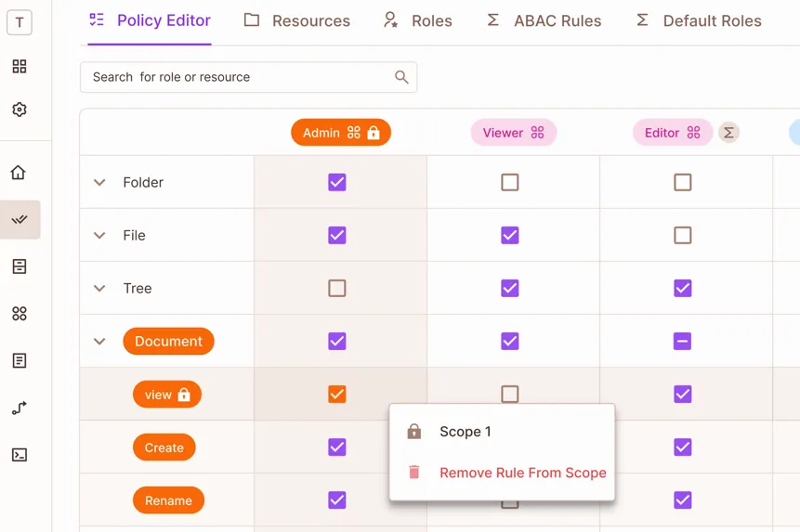
Task: Click the Create action pill
Action: pyautogui.click(x=164, y=448)
